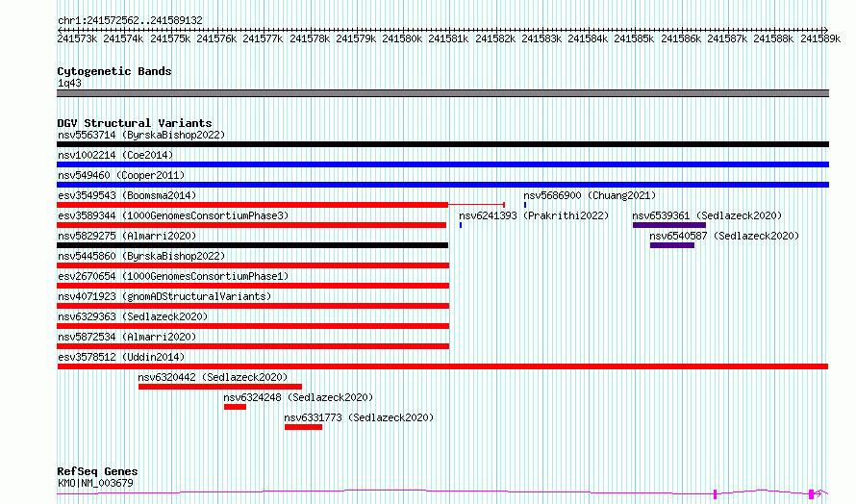Image resolution: width=856 pixels, height=504 pixels.
Task: Click the blue nsv1002214 variant bar
Action: click(x=442, y=164)
